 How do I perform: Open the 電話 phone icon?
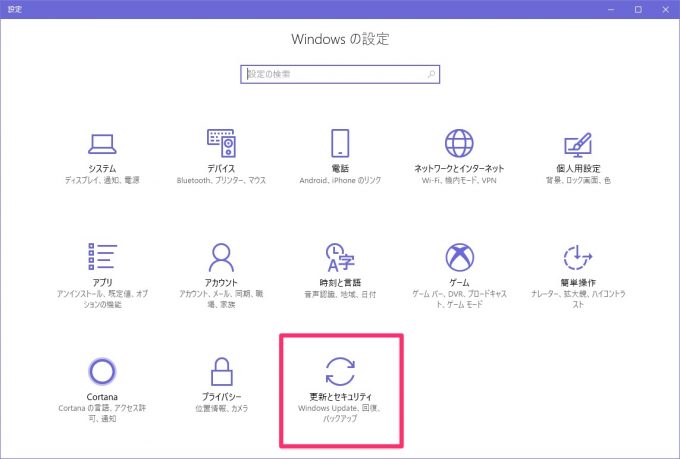pyautogui.click(x=340, y=143)
